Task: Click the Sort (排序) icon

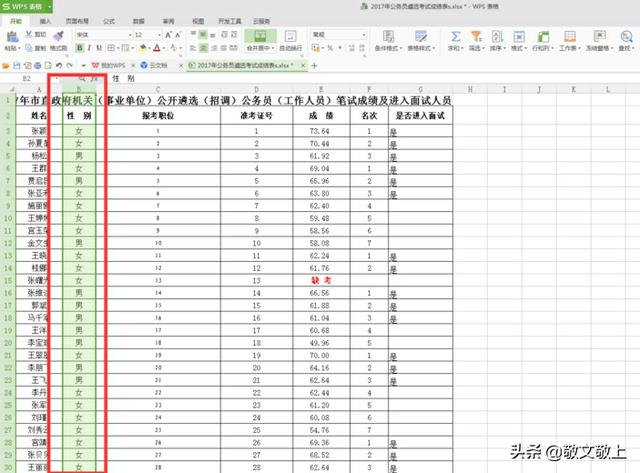Action: click(x=497, y=36)
